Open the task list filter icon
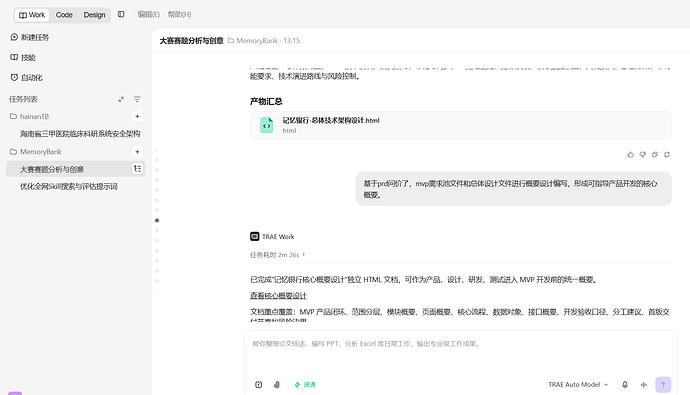This screenshot has width=690, height=395. (137, 99)
